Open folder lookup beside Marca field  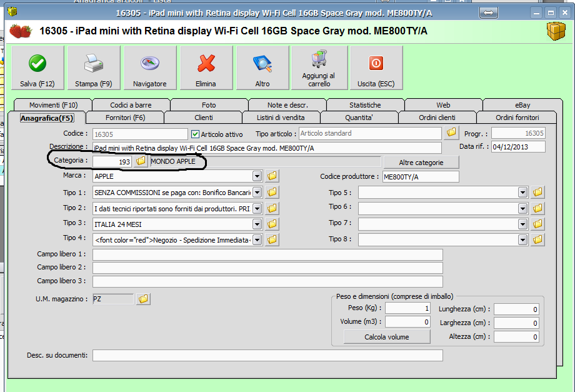(272, 176)
